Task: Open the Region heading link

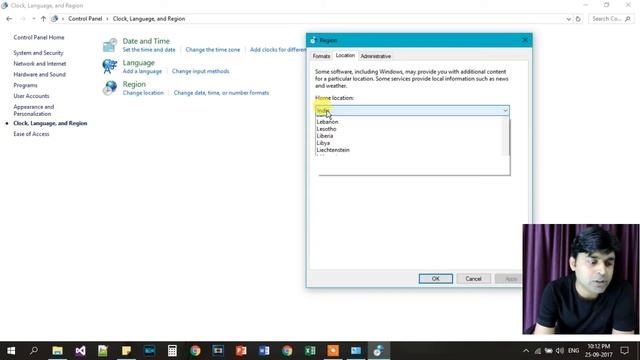Action: coord(134,84)
